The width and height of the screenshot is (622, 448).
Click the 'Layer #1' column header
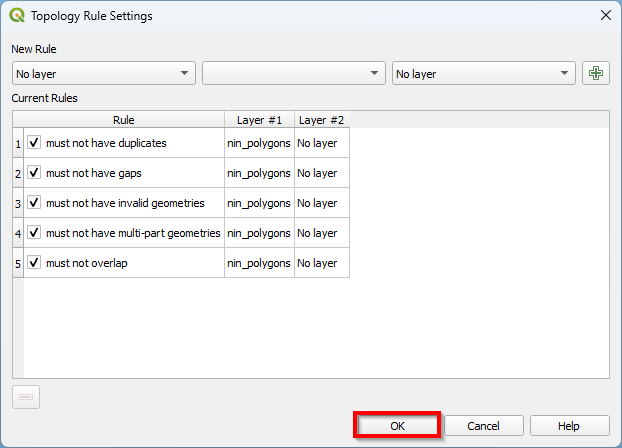259,120
